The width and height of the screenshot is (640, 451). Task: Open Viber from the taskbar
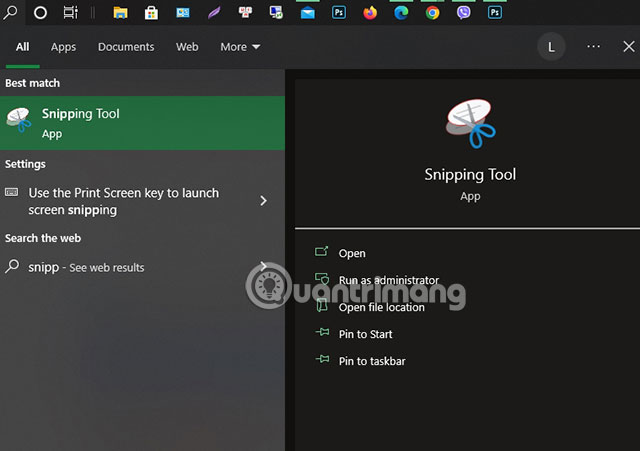coord(464,13)
